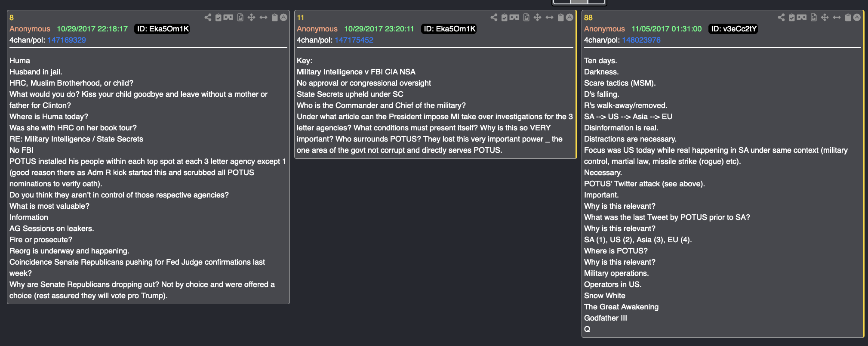Click timestamp 11/05/2017 01:31:00
Screen dimensions: 868x346
(x=667, y=29)
